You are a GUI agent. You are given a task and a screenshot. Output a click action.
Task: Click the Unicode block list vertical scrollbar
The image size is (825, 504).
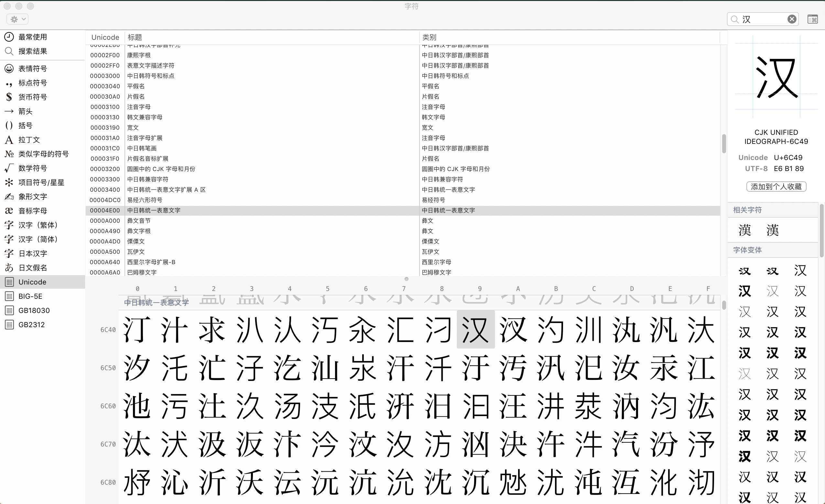(x=723, y=144)
